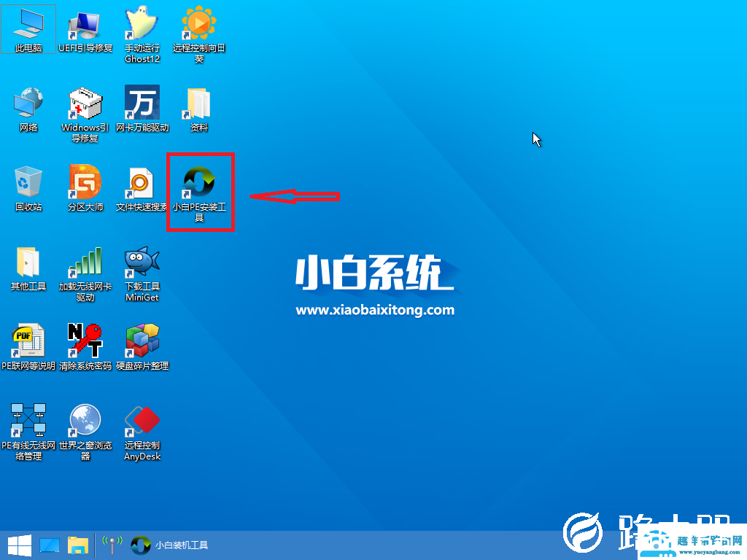The height and width of the screenshot is (560, 747).
Task: Switch to 小白装机工具 taskbar button
Action: pyautogui.click(x=169, y=545)
